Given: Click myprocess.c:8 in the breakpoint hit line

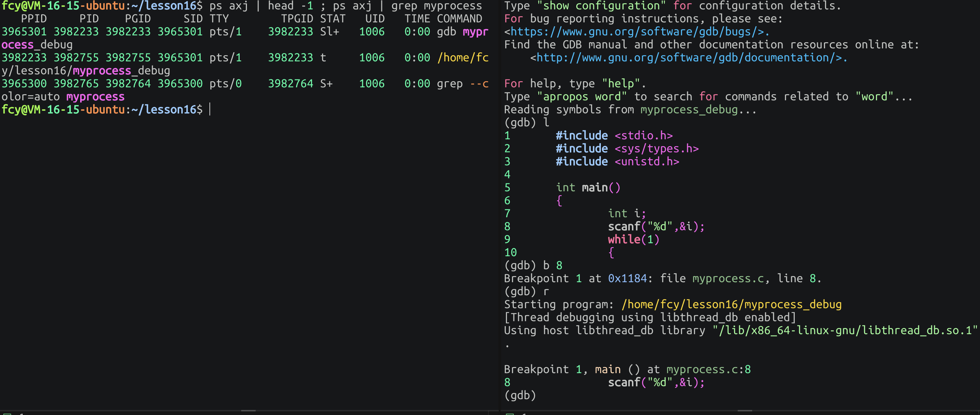Looking at the screenshot, I should (x=708, y=370).
